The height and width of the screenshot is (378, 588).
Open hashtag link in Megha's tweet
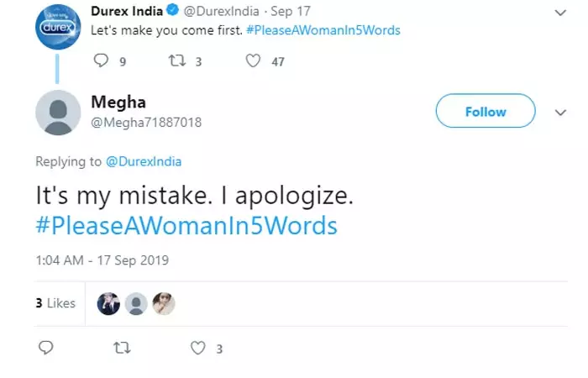(x=186, y=227)
